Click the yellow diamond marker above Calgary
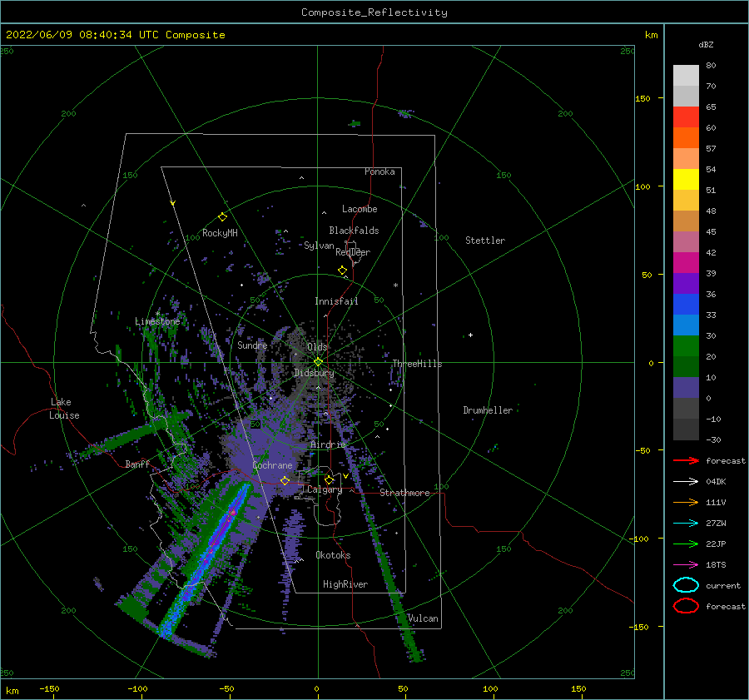Image resolution: width=749 pixels, height=700 pixels. click(329, 479)
